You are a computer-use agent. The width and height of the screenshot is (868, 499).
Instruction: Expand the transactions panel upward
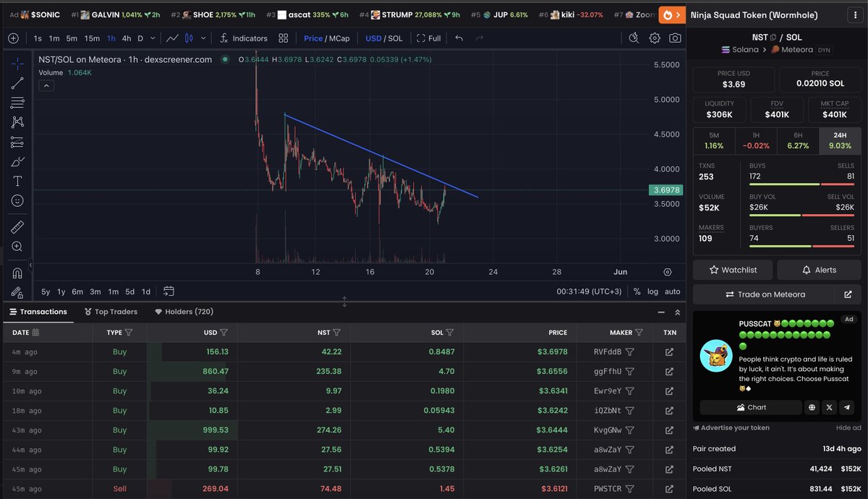click(x=677, y=312)
